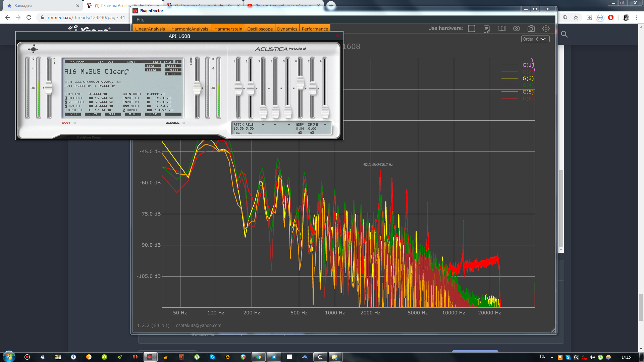Toggle the eye visibility icon in PluginDoctor

(x=517, y=28)
